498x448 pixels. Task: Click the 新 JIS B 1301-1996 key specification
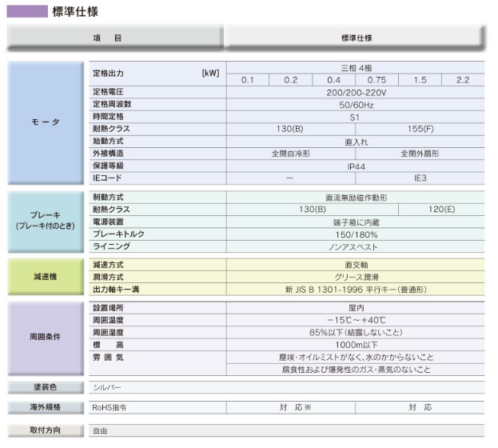355,288
